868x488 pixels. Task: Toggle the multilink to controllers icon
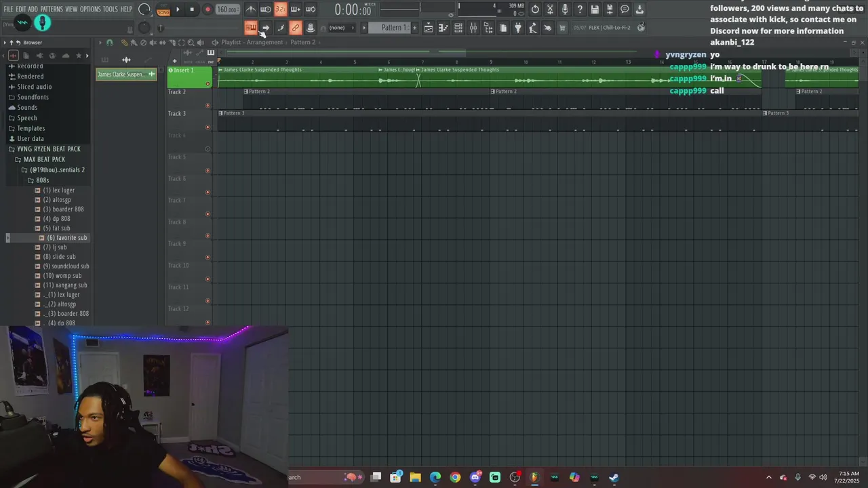click(295, 28)
